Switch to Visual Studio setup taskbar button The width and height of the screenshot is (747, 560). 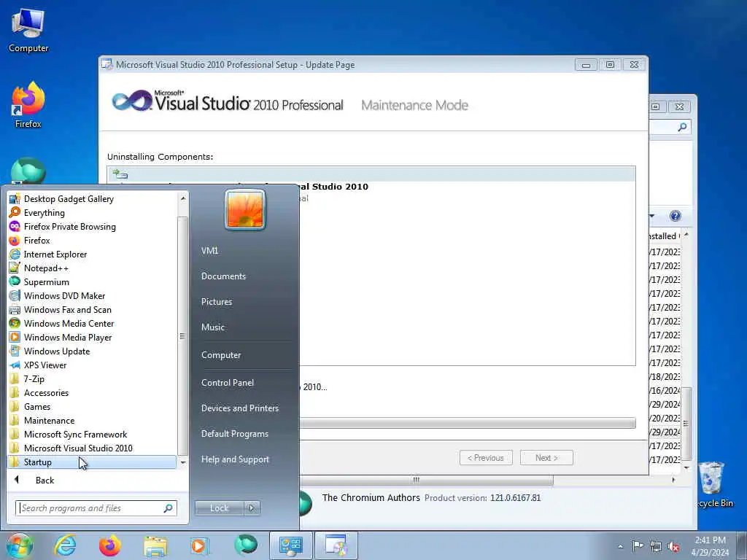click(336, 545)
